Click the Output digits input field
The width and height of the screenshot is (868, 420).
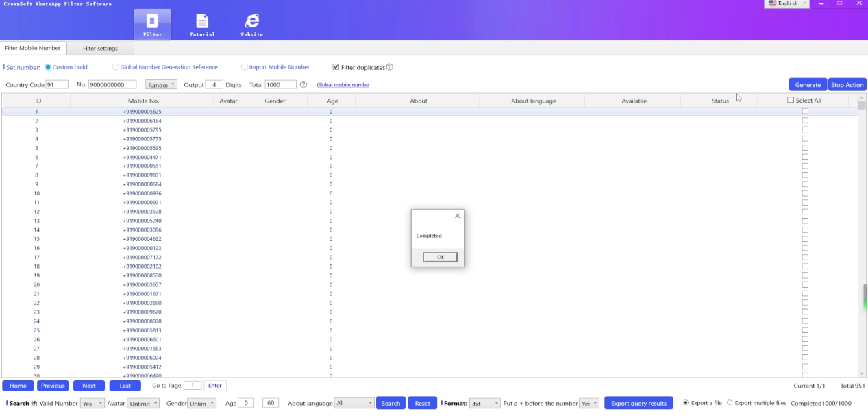214,84
